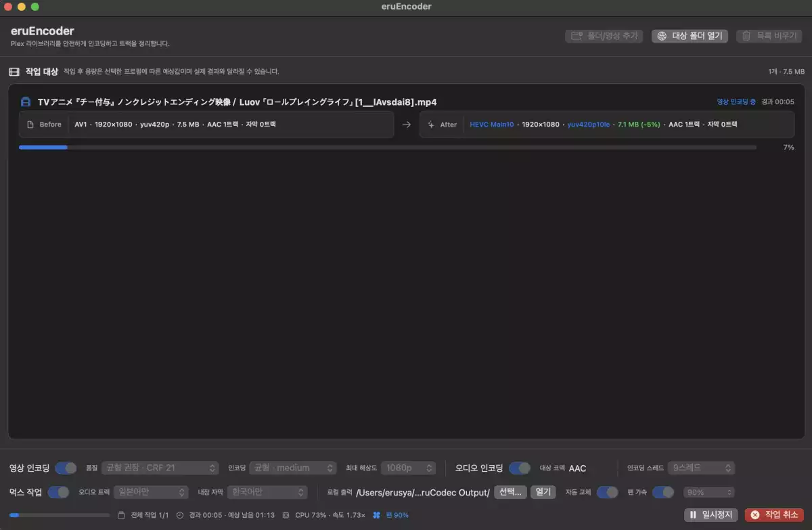The image size is (812, 530).
Task: Open the 오디오 트랙 dropdown showing 일본어만
Action: point(150,492)
